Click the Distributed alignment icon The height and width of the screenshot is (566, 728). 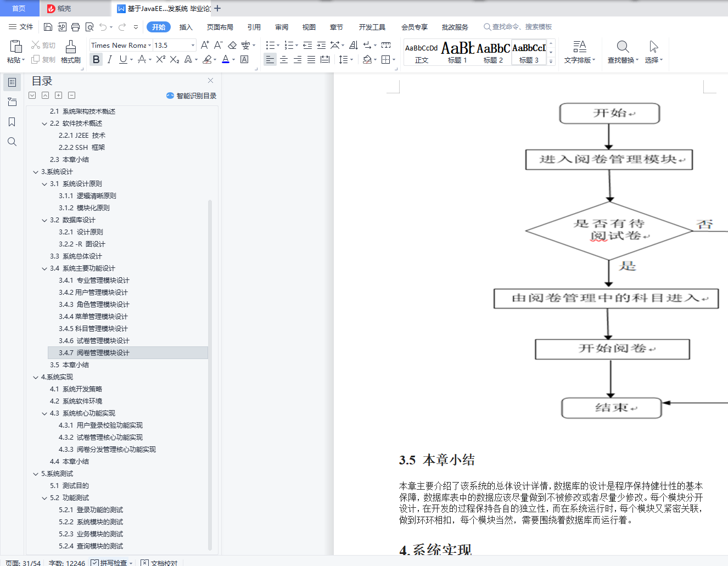click(x=325, y=59)
